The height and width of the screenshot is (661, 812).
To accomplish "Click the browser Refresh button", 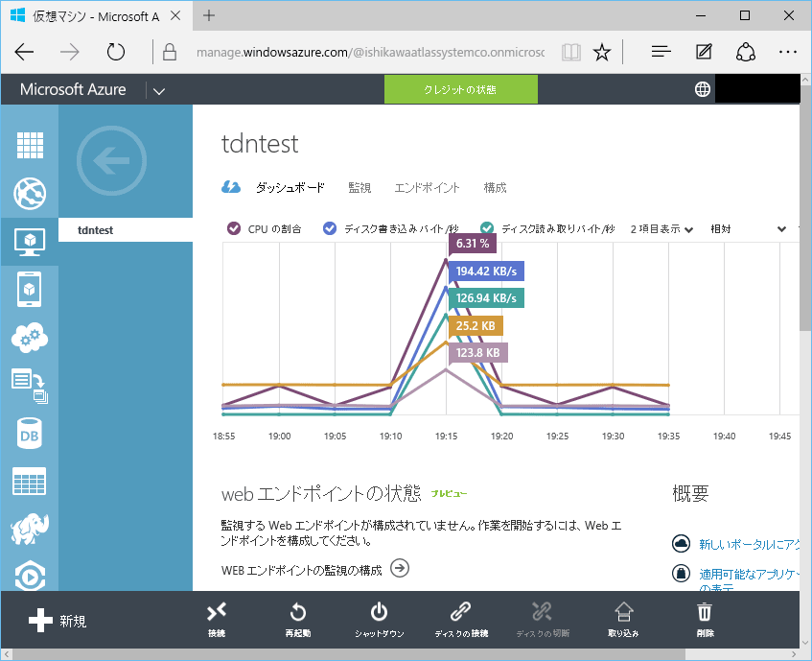I will click(x=115, y=52).
